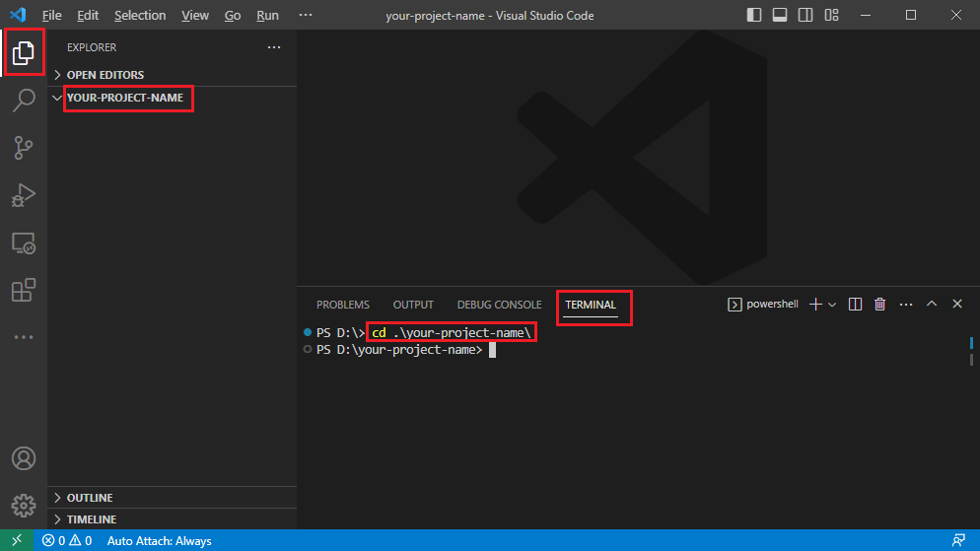This screenshot has height=551, width=980.
Task: Open the Remote Explorer icon
Action: tap(24, 242)
